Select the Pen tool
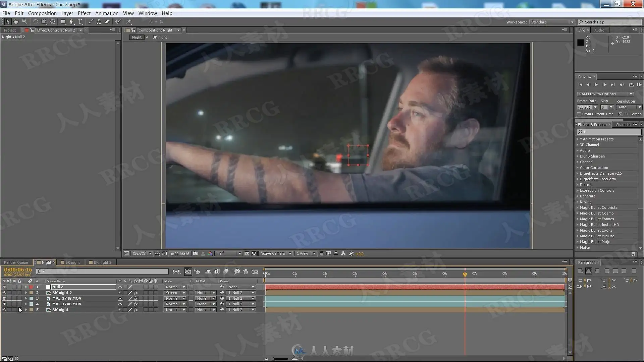 [x=71, y=21]
